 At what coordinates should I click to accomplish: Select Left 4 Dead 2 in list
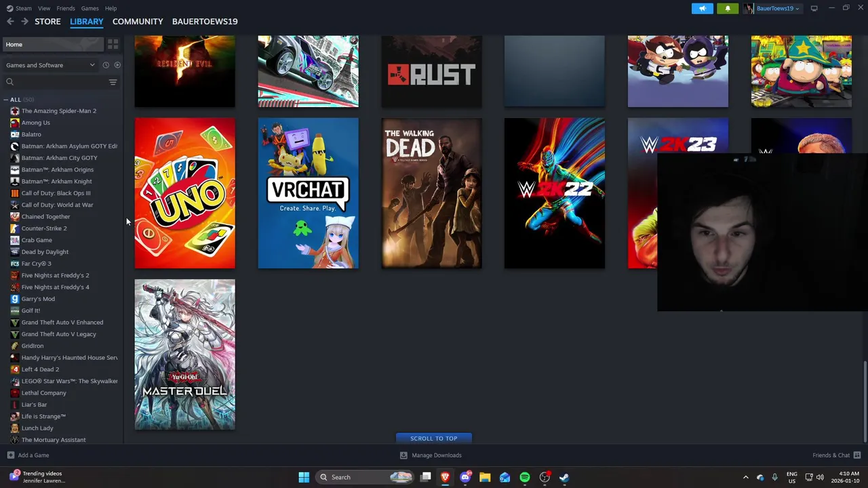pos(40,369)
